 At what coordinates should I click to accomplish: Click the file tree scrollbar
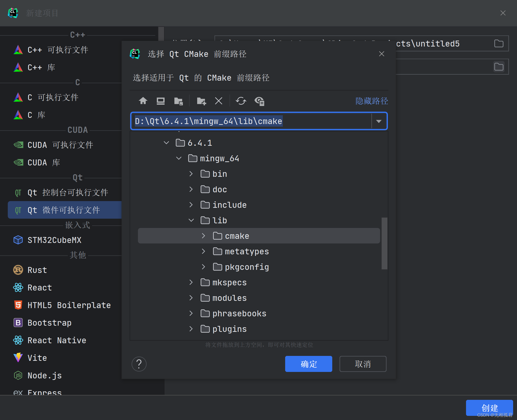384,243
